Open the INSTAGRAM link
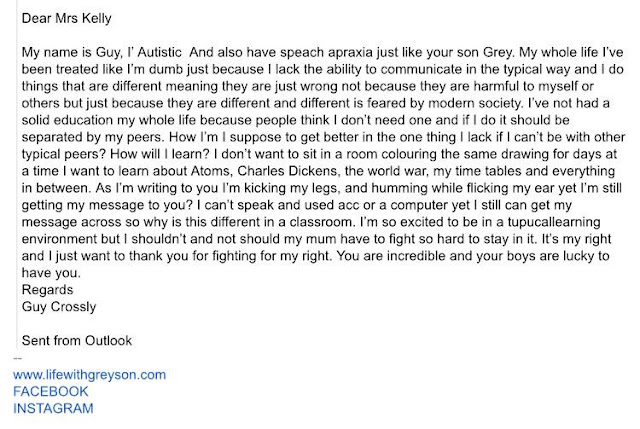This screenshot has height=429, width=640. pos(53,408)
